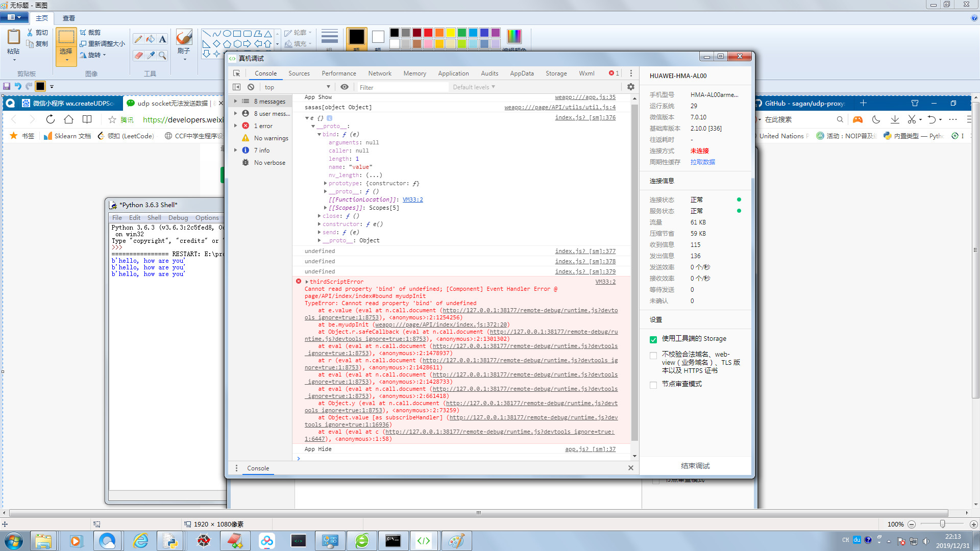Open the Sources tab

299,73
